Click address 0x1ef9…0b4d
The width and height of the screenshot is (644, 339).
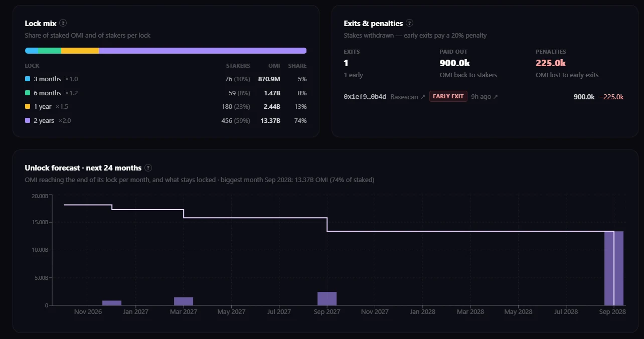(365, 96)
